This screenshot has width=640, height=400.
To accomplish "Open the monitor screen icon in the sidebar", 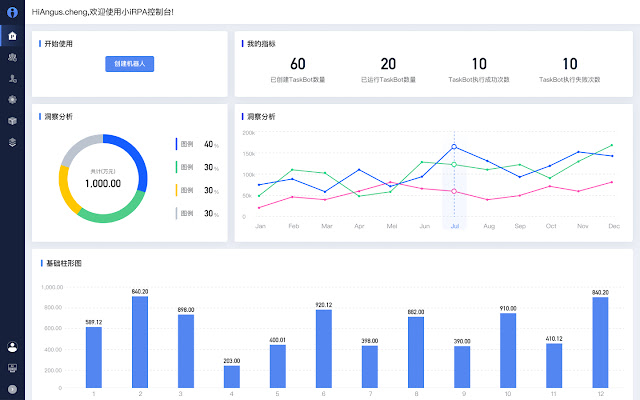I will [12, 368].
